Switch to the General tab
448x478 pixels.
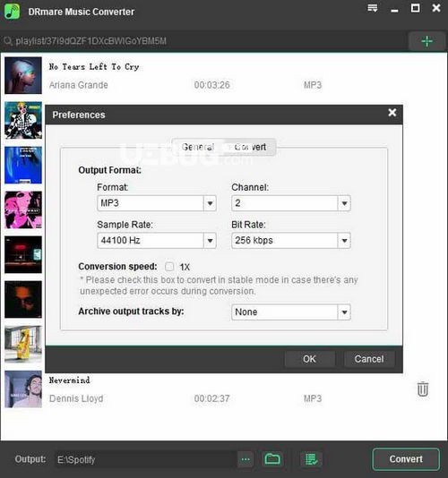(x=198, y=147)
